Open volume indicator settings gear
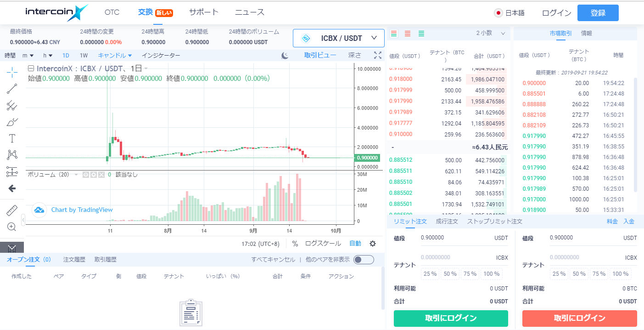Screen dimensions: 644x330 (x=93, y=175)
